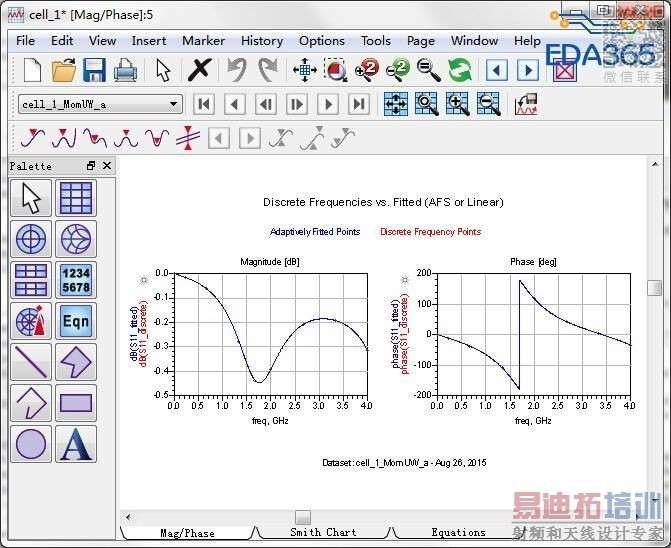Screen dimensions: 671x548
Task: Click the save data trace icon
Action: (x=526, y=104)
